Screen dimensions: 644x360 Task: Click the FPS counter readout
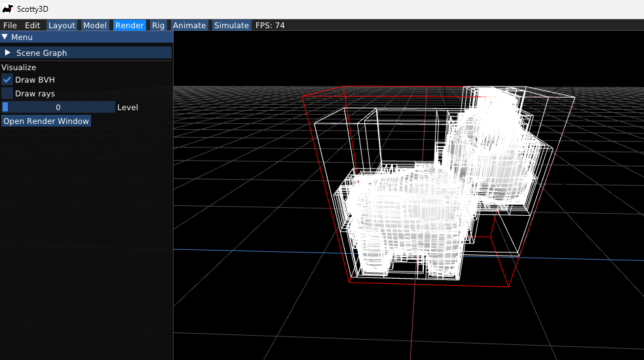[x=270, y=26]
